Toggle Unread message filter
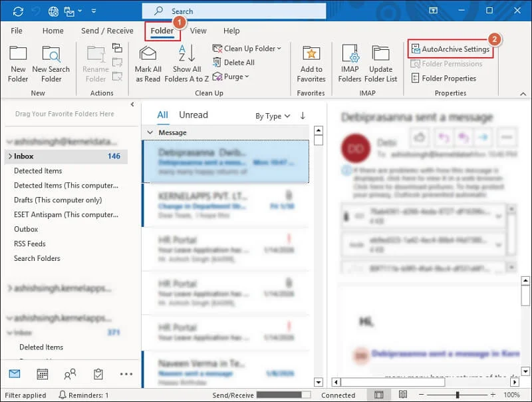 (193, 115)
